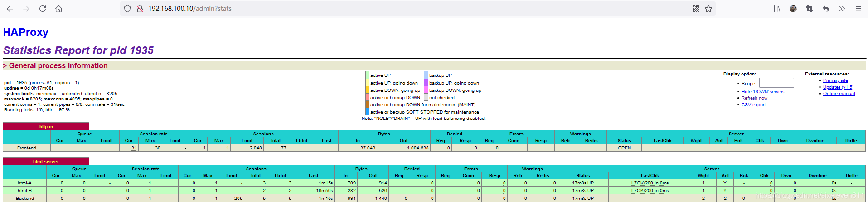Open the http-in proxy section header

click(46, 127)
